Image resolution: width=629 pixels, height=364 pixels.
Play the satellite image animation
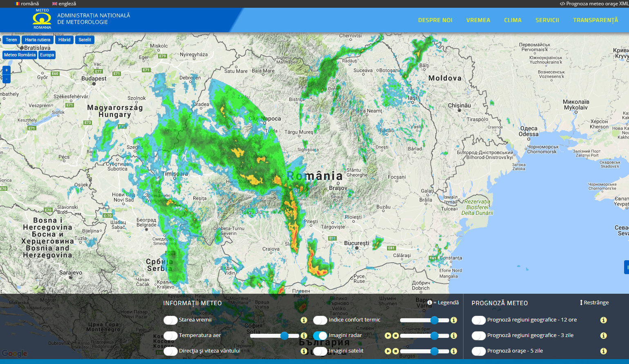[x=388, y=351]
